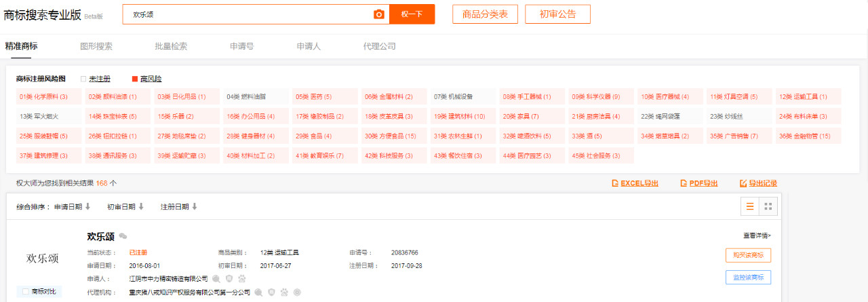The height and width of the screenshot is (302, 868).
Task: Toggle the 未注册 legend checkbox
Action: [83, 79]
